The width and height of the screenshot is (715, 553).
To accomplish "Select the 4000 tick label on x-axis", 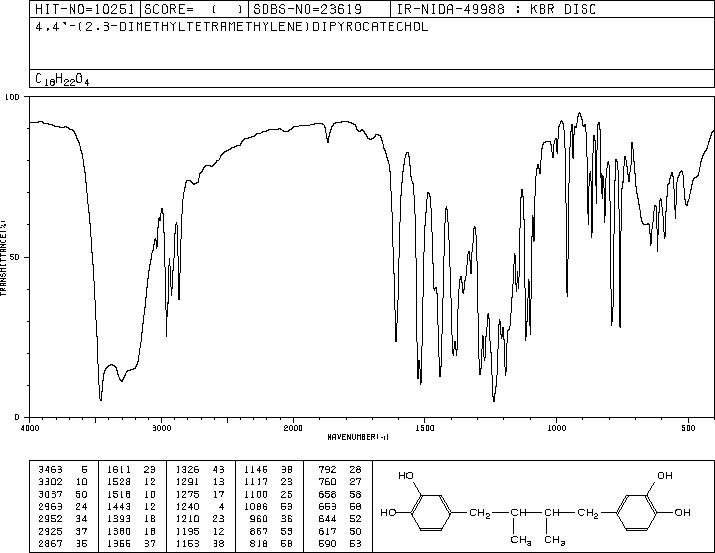I will click(30, 428).
